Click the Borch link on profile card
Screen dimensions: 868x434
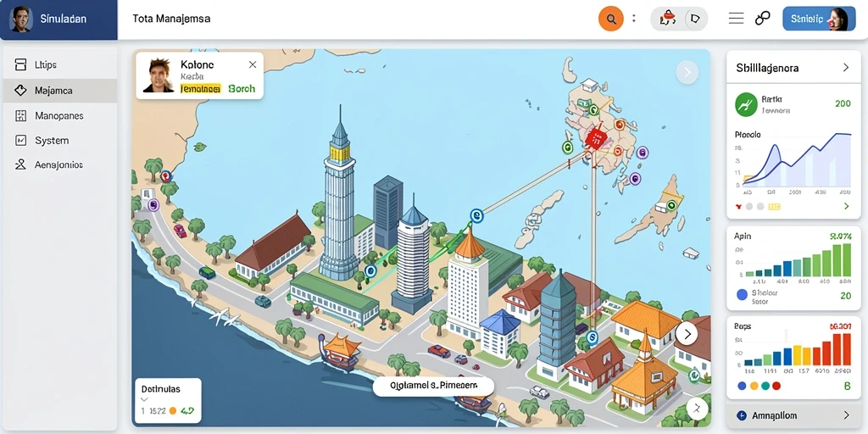(242, 88)
